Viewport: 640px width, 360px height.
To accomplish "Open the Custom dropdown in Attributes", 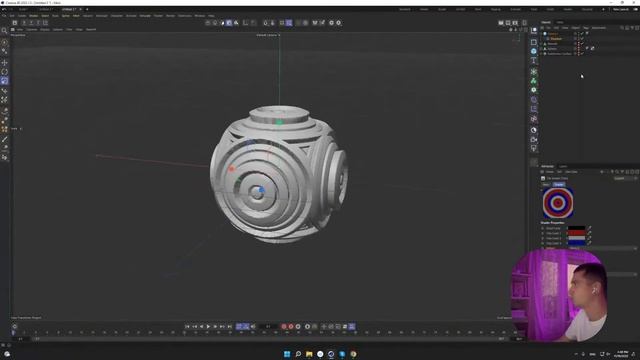I will [x=625, y=178].
